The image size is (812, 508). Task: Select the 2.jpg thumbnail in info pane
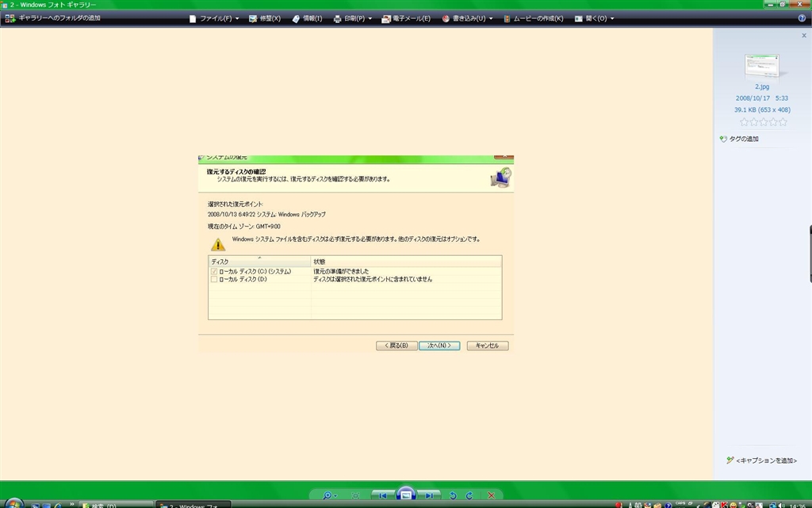tap(762, 67)
